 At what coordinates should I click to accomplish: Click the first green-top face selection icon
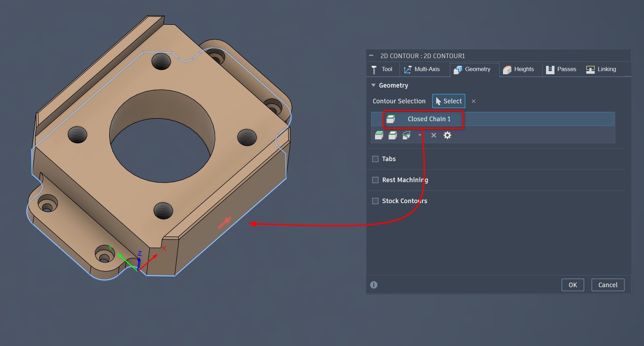point(379,135)
